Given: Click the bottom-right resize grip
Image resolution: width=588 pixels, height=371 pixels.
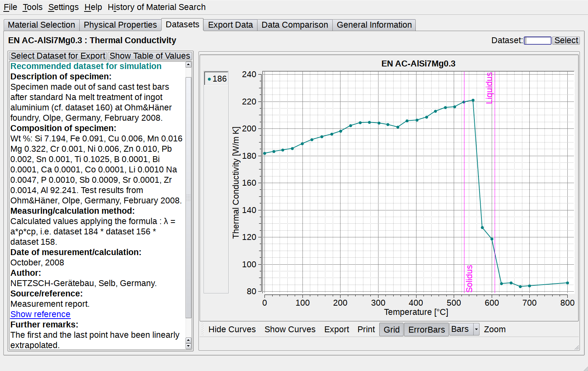Looking at the screenshot, I should point(577,347).
